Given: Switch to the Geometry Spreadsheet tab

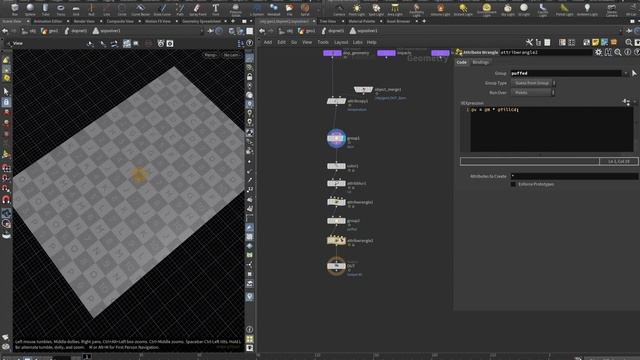Looking at the screenshot, I should [x=201, y=21].
